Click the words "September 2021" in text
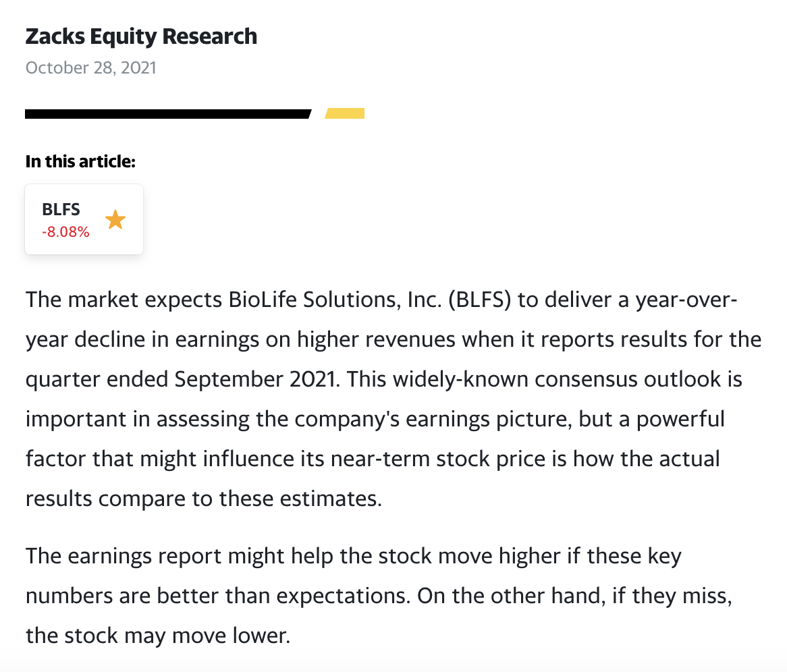Viewport: 787px width, 672px height. pos(254,379)
